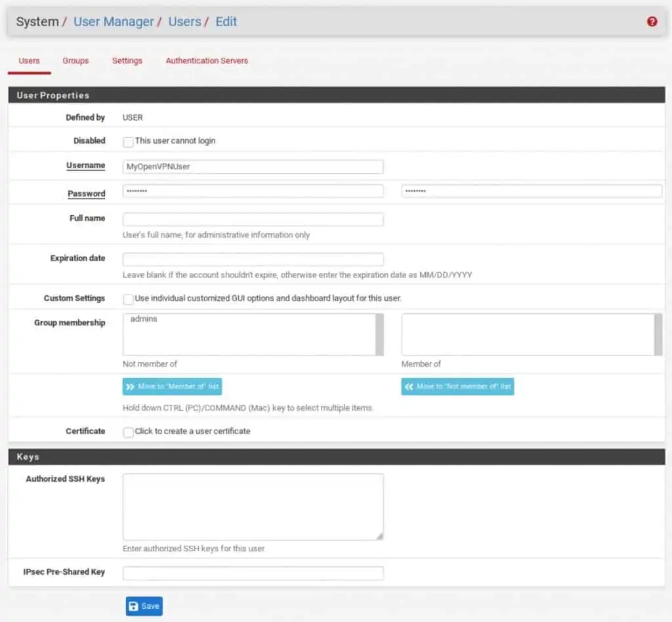
Task: Check "Click to create a user certificate"
Action: pos(129,432)
